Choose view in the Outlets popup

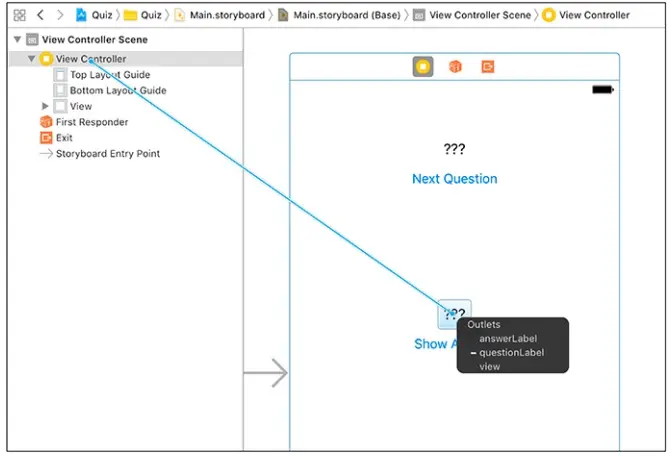point(489,367)
